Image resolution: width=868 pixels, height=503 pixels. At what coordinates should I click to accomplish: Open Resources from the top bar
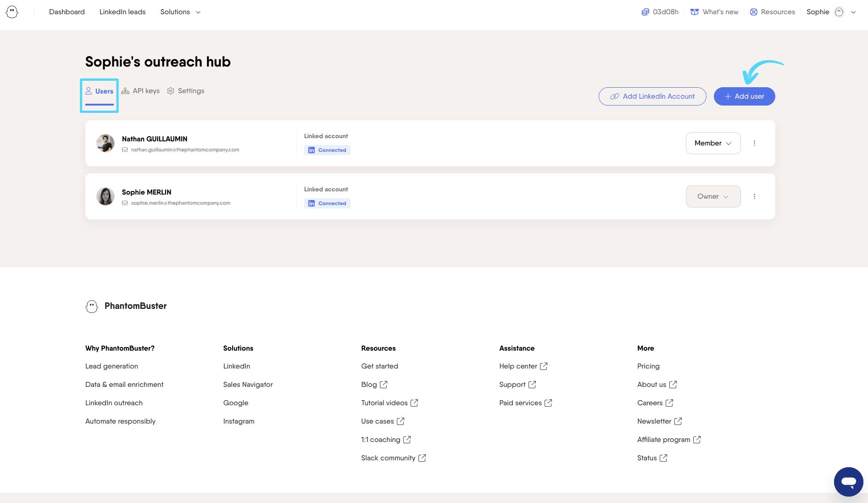(772, 12)
